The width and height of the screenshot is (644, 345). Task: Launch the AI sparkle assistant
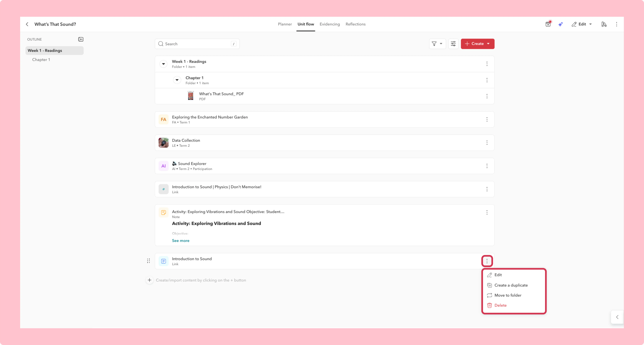(560, 24)
